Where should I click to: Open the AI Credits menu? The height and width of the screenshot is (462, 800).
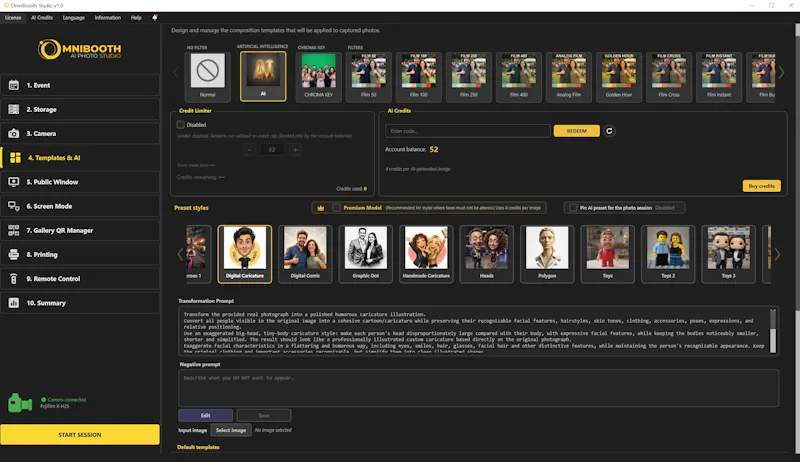click(42, 17)
